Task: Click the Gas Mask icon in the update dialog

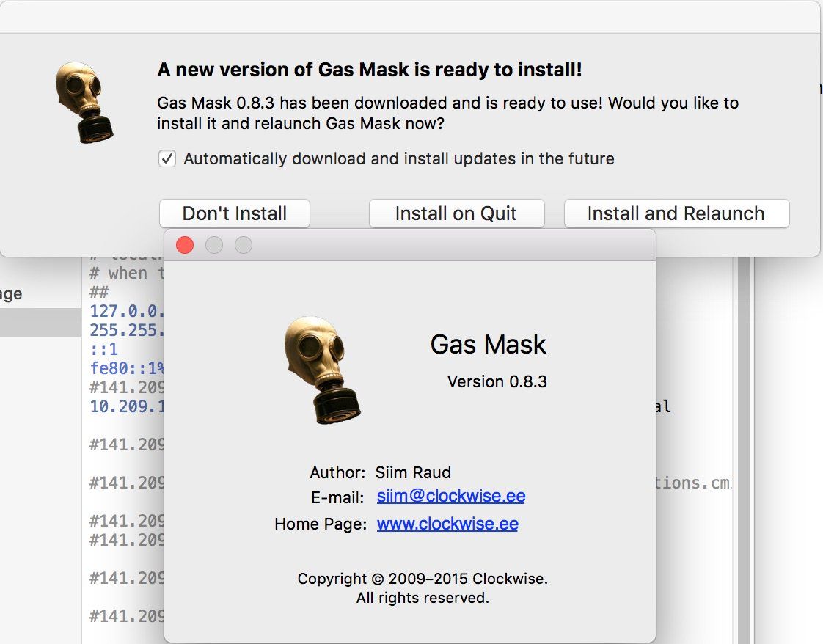Action: coord(85,102)
